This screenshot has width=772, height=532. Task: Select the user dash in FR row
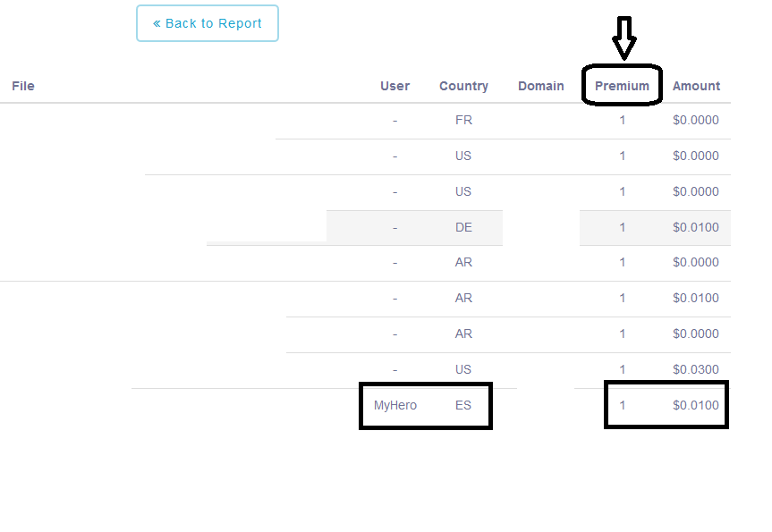point(394,121)
